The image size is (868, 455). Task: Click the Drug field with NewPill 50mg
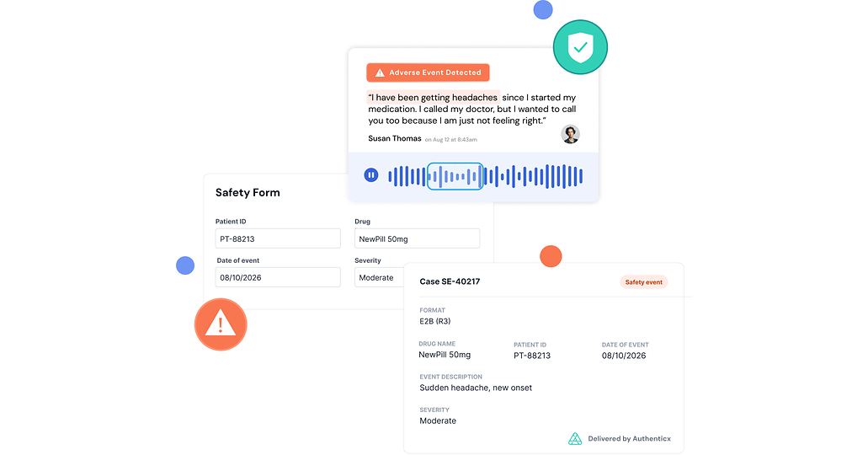pyautogui.click(x=417, y=238)
